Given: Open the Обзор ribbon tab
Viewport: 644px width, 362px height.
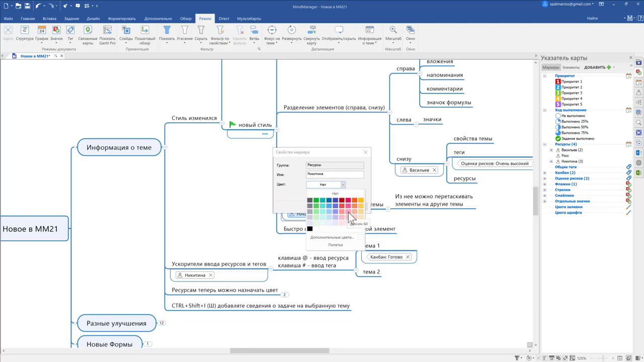Looking at the screenshot, I should [186, 19].
